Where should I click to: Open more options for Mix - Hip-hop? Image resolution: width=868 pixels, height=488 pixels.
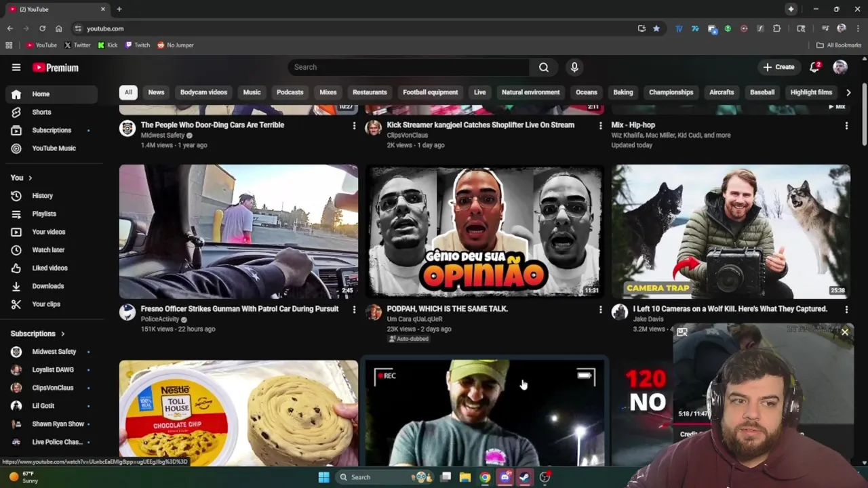click(846, 125)
